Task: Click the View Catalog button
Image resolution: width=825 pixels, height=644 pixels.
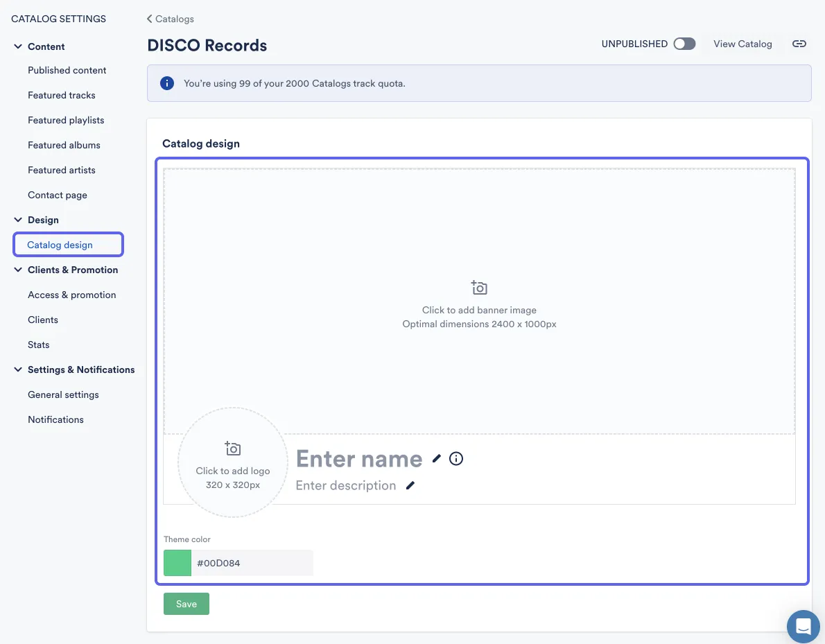Action: click(x=742, y=44)
